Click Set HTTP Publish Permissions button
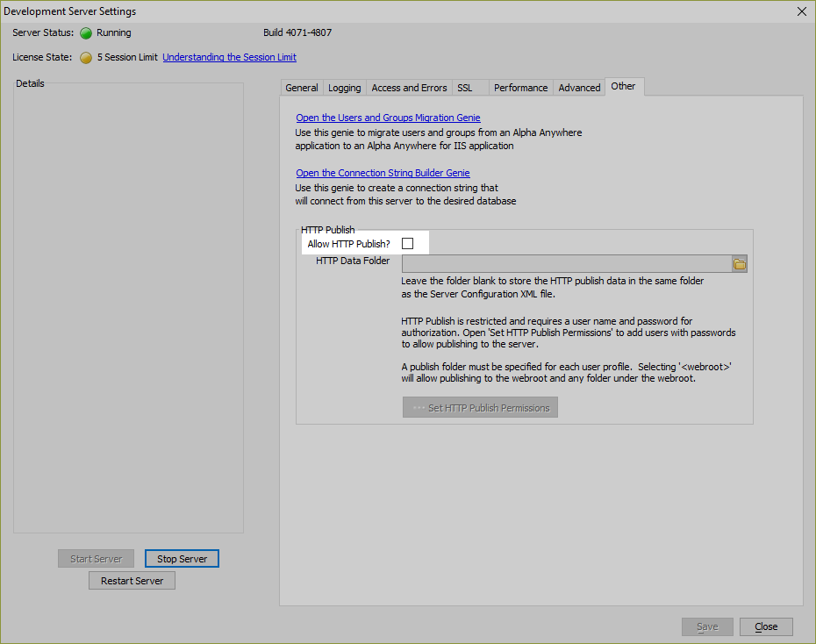This screenshot has height=644, width=816. (480, 408)
